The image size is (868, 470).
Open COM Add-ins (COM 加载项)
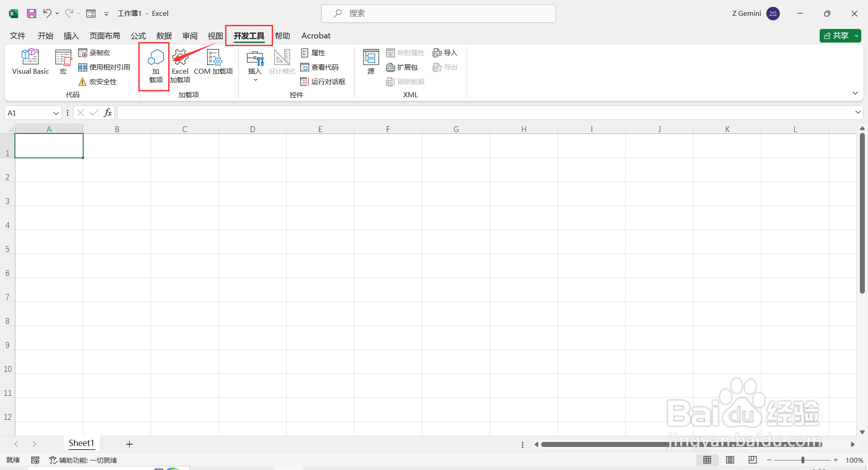point(213,62)
